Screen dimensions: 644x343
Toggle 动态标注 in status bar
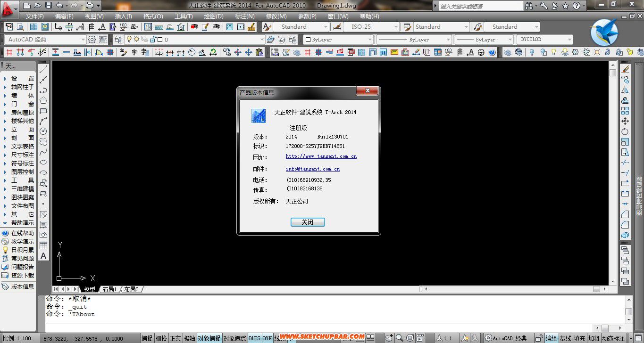pos(613,338)
